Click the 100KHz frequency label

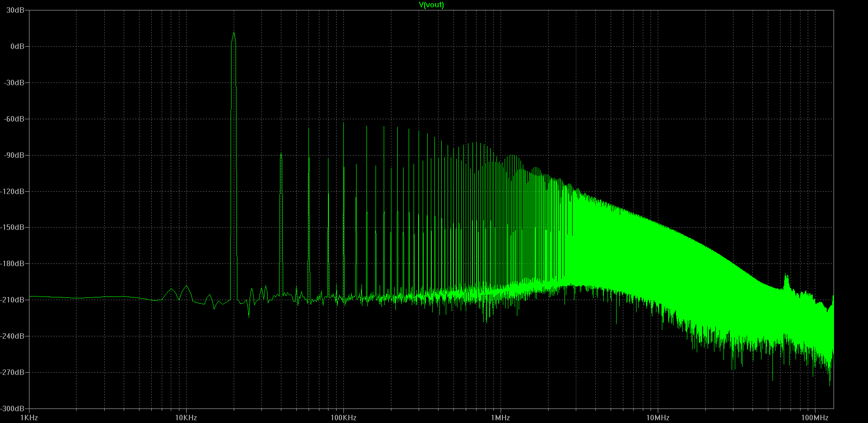click(x=343, y=418)
